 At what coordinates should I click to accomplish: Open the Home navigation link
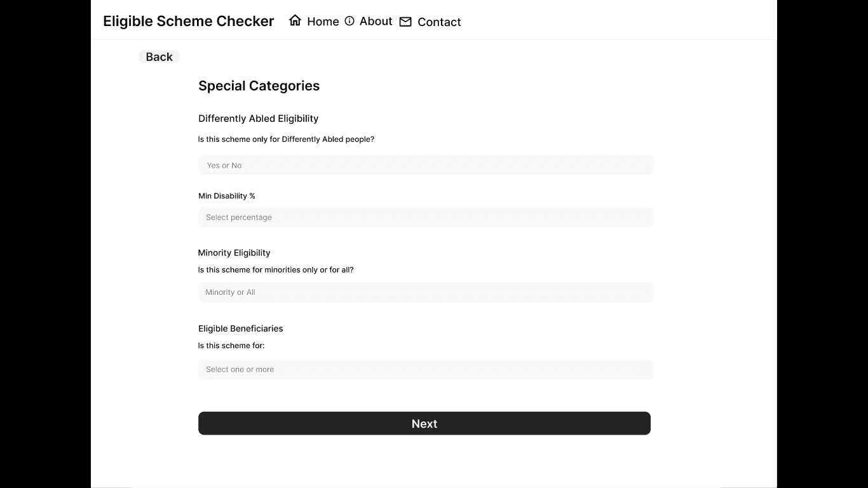(x=323, y=22)
